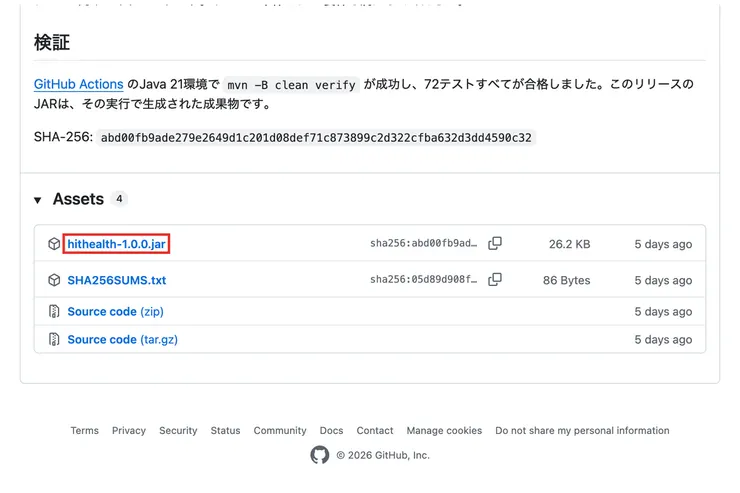Click the Assets heading label
Viewport: 740px width, 493px height.
(78, 199)
